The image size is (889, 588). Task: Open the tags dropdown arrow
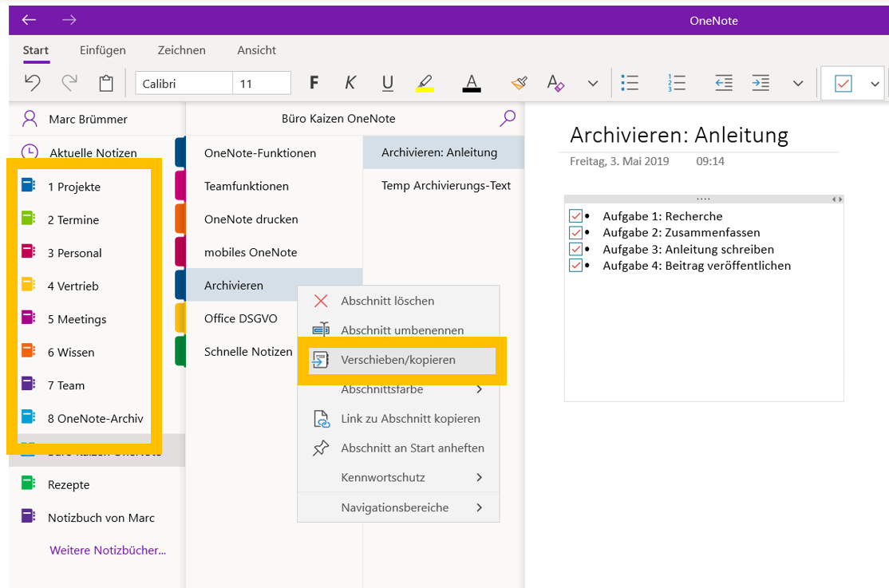pos(875,84)
